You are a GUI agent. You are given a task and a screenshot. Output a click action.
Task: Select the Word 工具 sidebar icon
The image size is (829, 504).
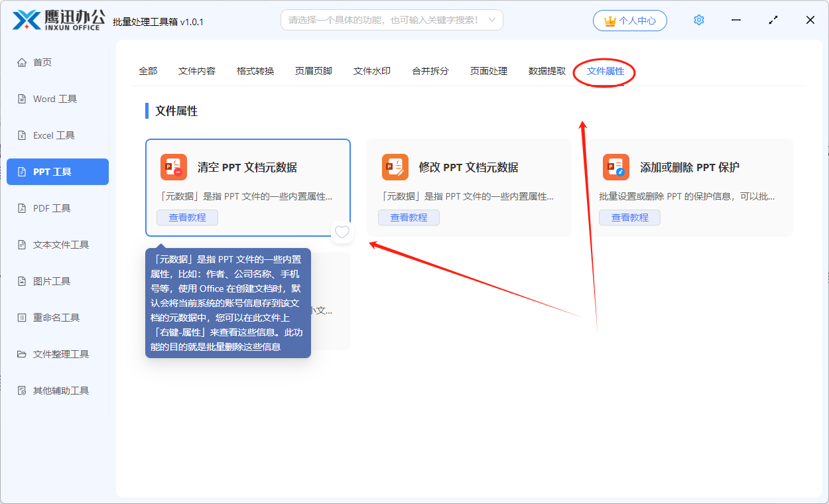pyautogui.click(x=57, y=98)
